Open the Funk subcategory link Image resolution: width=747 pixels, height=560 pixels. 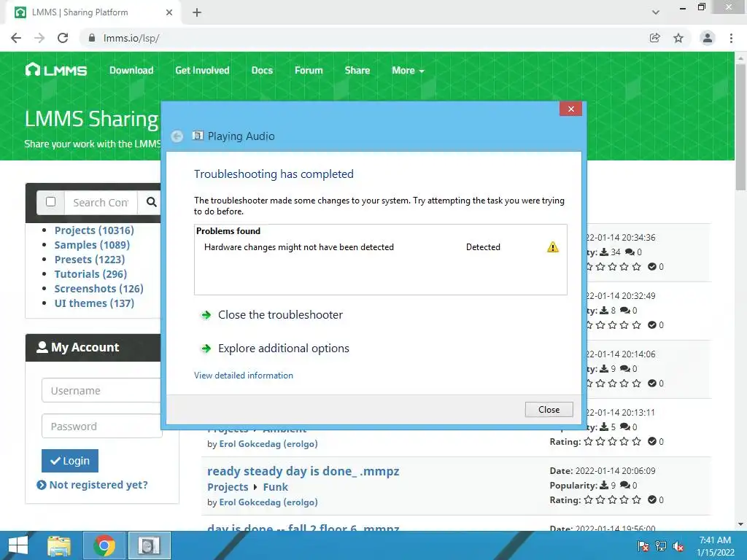pos(275,487)
